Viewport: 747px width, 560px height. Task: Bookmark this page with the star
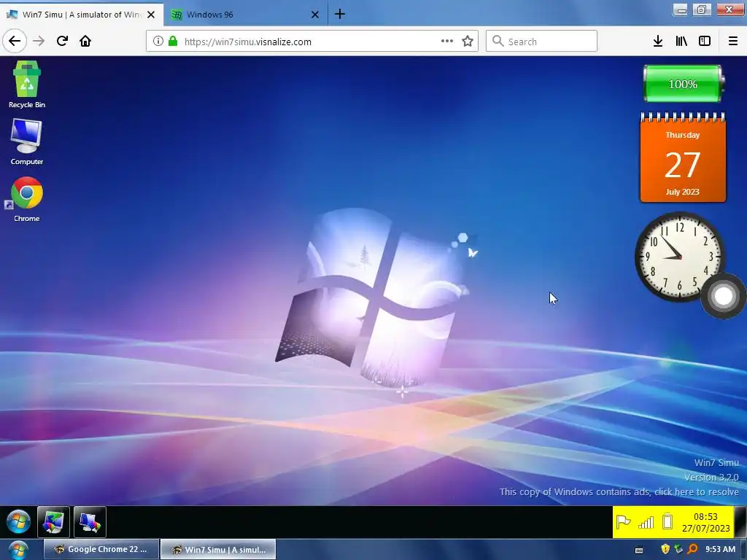(468, 41)
